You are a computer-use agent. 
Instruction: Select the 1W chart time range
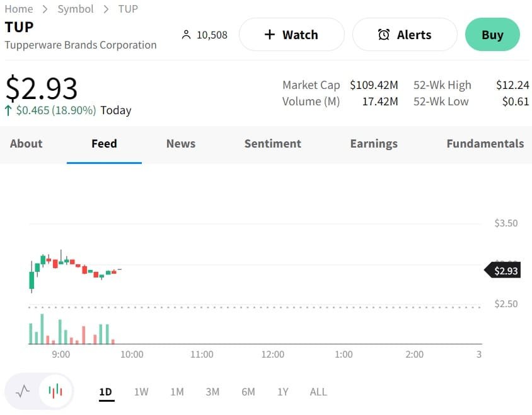[141, 392]
